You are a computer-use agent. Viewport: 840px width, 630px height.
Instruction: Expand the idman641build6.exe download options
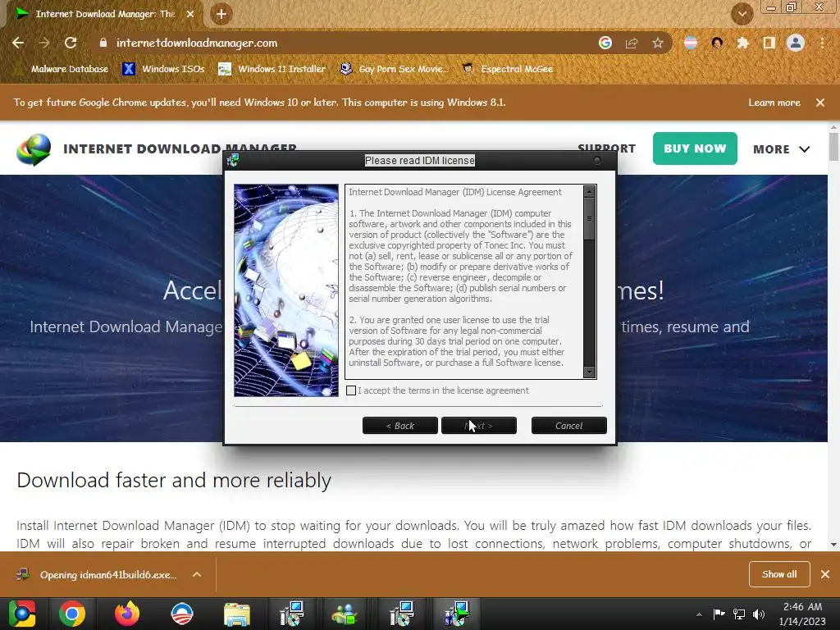click(x=197, y=574)
